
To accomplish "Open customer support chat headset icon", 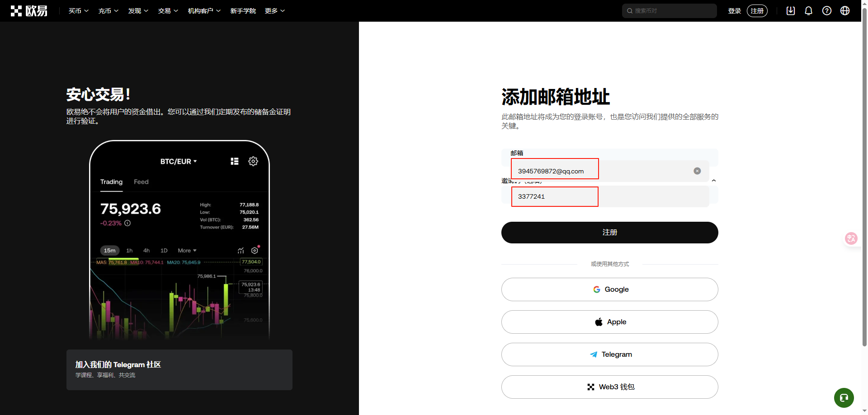I will click(x=844, y=398).
